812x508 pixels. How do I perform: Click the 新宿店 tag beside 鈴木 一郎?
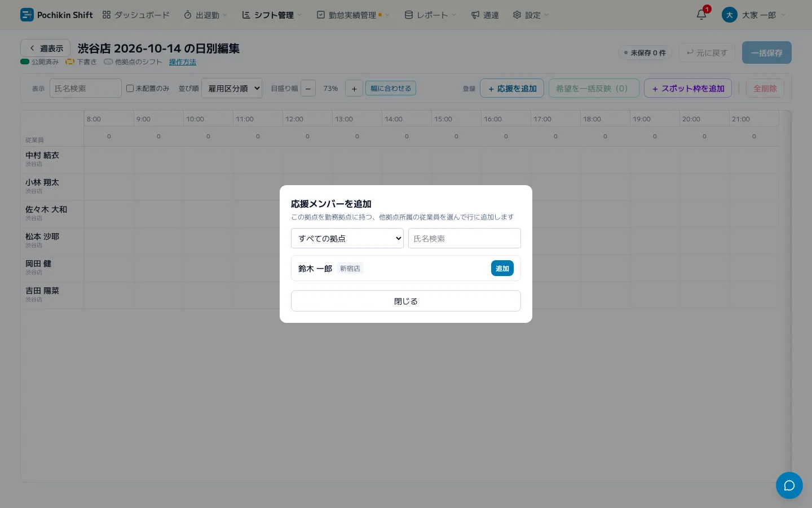click(350, 269)
